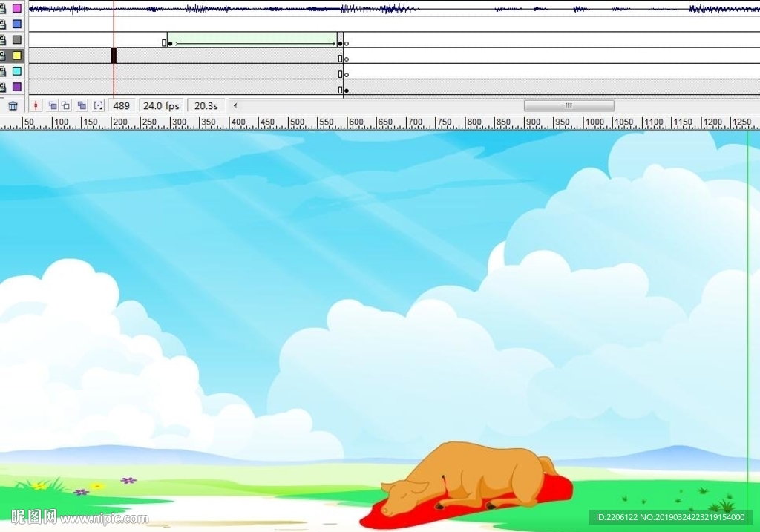
Task: Click the pink layer outline color swatch
Action: [x=17, y=8]
